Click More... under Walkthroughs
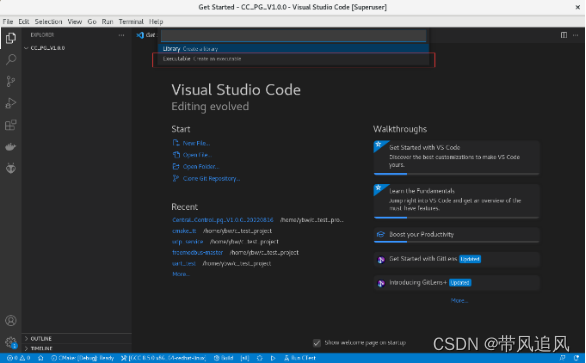Image resolution: width=586 pixels, height=363 pixels. 459,301
